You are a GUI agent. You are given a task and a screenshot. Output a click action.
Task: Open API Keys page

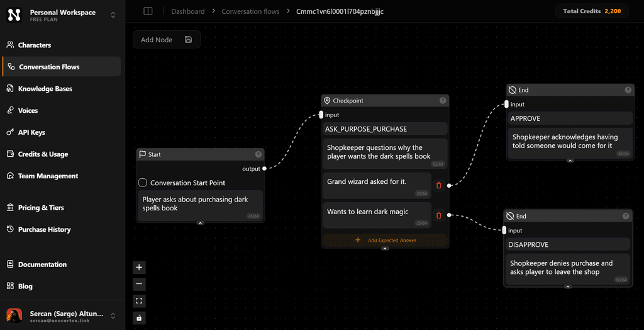62,132
